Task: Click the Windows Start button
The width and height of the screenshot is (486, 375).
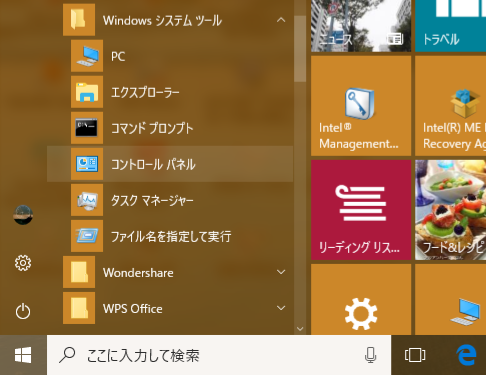Action: (x=23, y=355)
